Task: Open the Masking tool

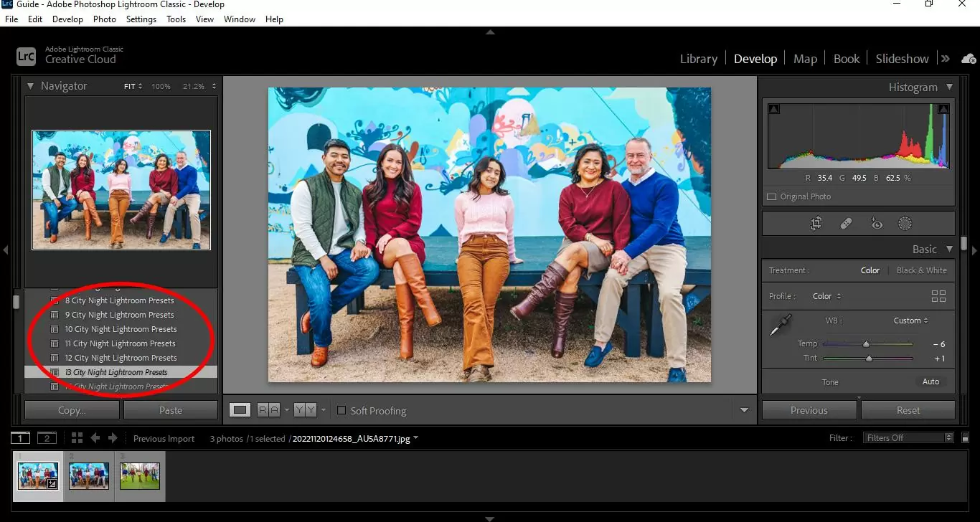Action: (905, 224)
